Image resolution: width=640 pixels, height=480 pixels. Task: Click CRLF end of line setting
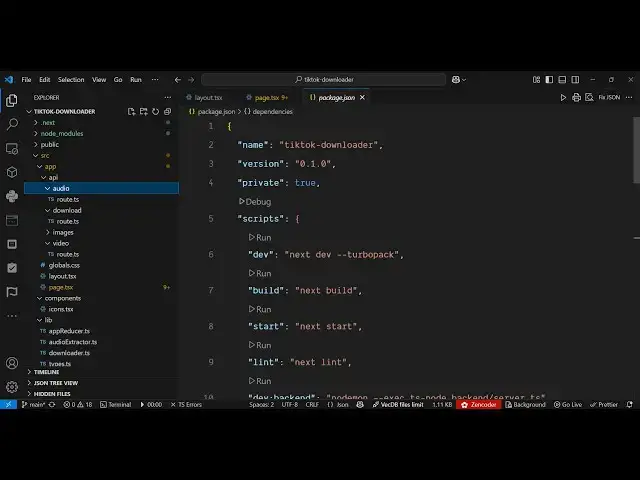click(x=312, y=404)
